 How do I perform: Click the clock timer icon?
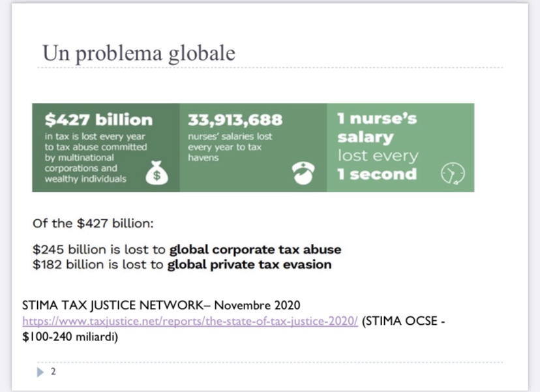(453, 173)
